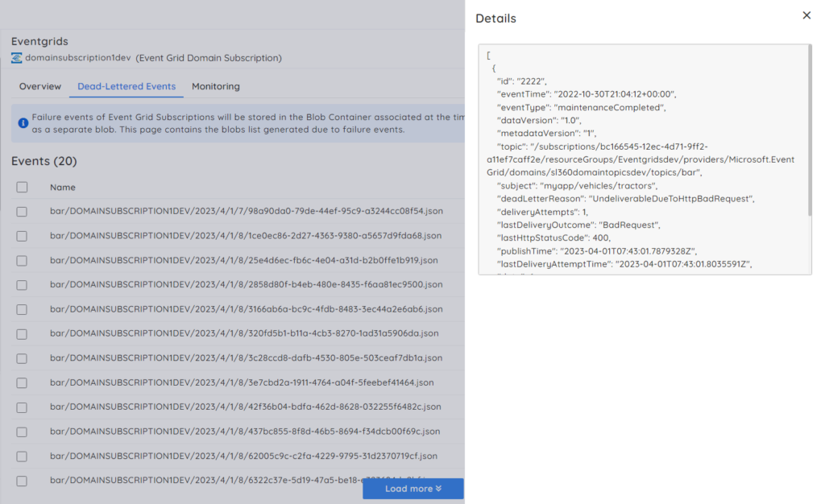
Task: Select checkbox for 1ce0ec86 json blob
Action: (22, 236)
